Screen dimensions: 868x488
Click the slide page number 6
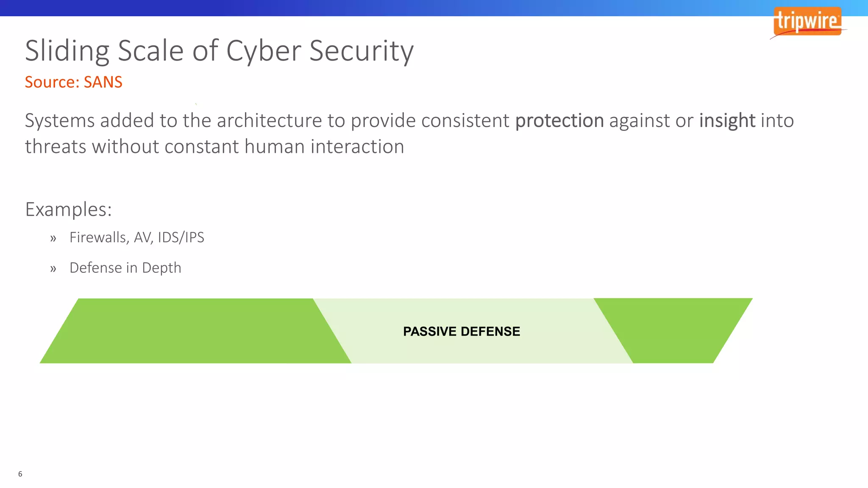[x=20, y=474]
